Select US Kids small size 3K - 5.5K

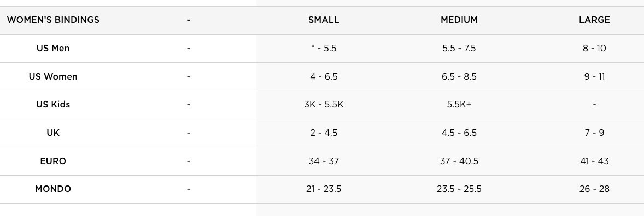pos(324,104)
